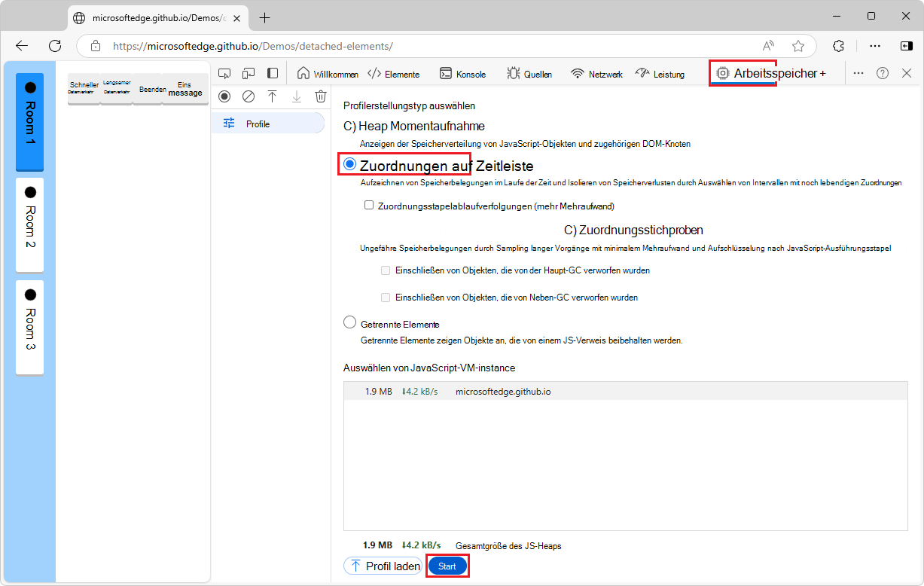Open more tools plus next to Arbeitsspeicher
The width and height of the screenshot is (924, 586).
[x=823, y=74]
